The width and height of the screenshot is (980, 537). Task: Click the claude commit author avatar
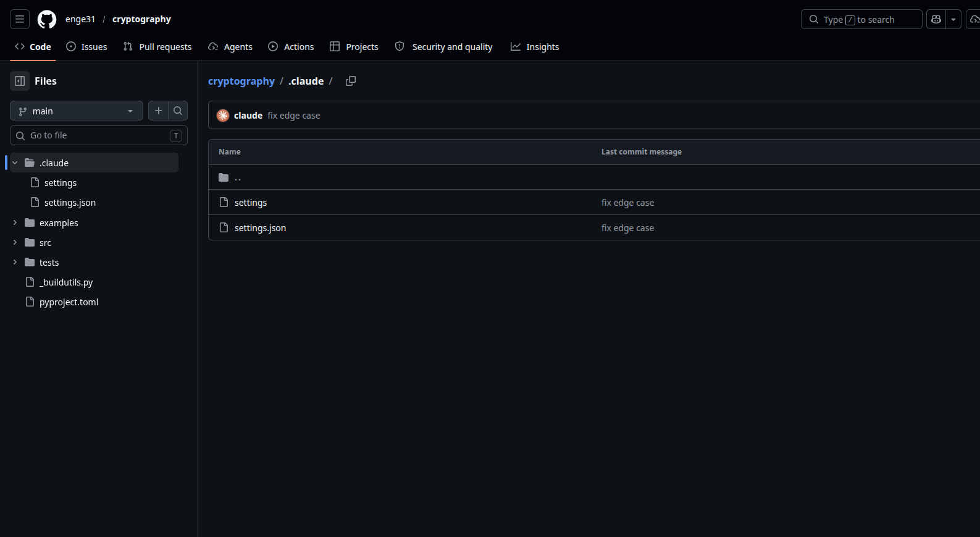coord(223,116)
